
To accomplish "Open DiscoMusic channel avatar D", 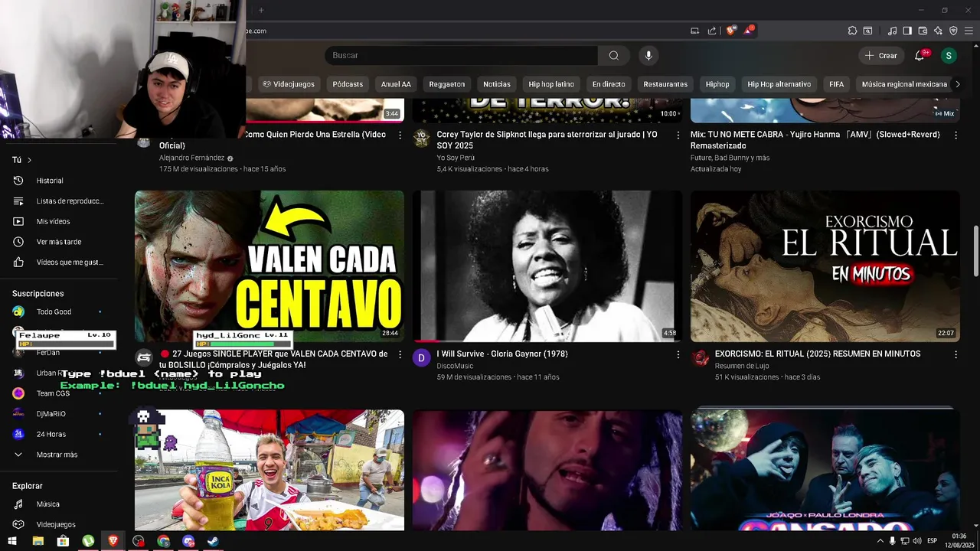I will point(422,357).
